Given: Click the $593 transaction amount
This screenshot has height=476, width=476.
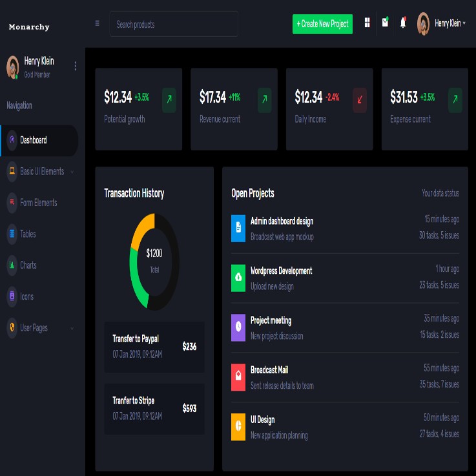Looking at the screenshot, I should click(x=189, y=408).
